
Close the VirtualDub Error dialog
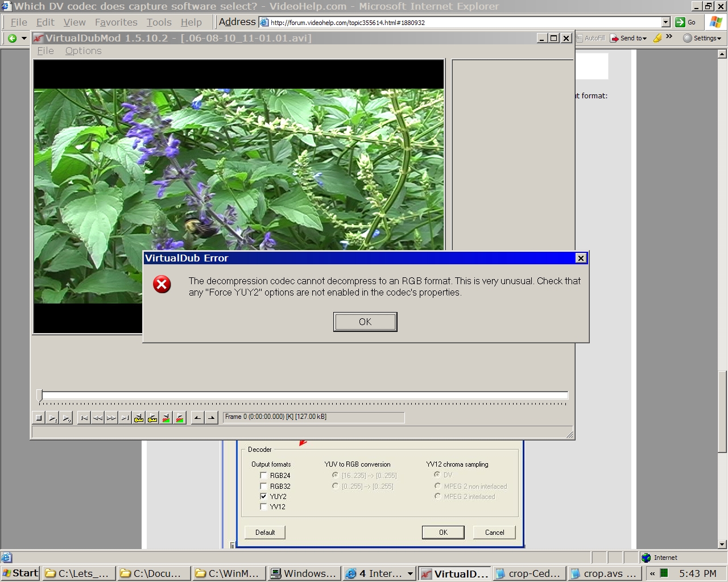tap(581, 258)
